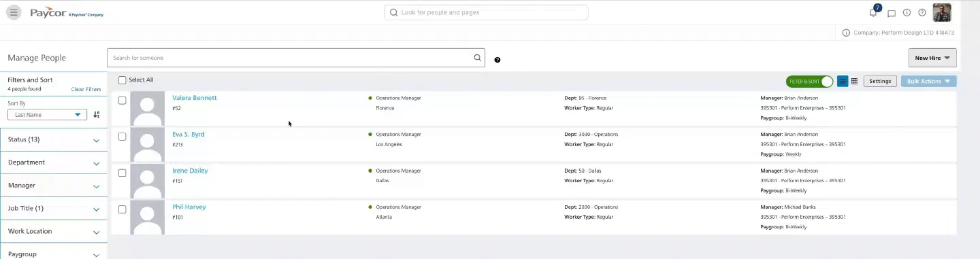This screenshot has height=259, width=980.
Task: Click Irene Dailey's profile photo placeholder
Action: tap(147, 181)
